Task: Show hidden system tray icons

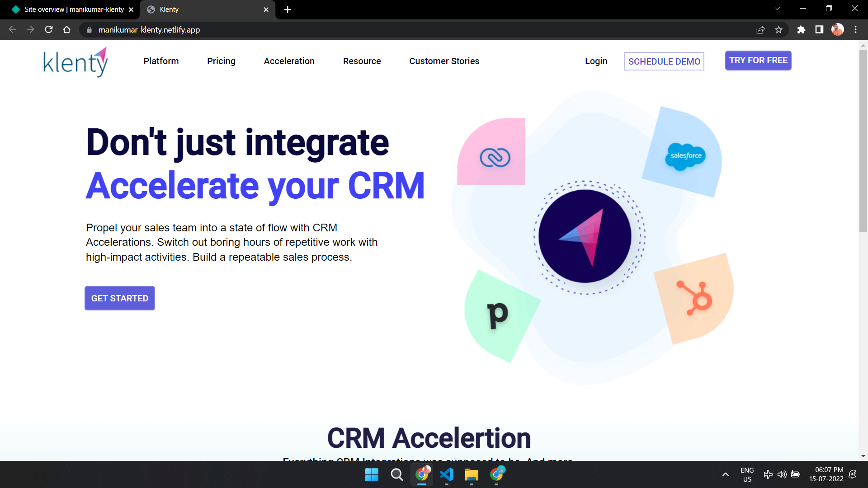Action: coord(725,474)
